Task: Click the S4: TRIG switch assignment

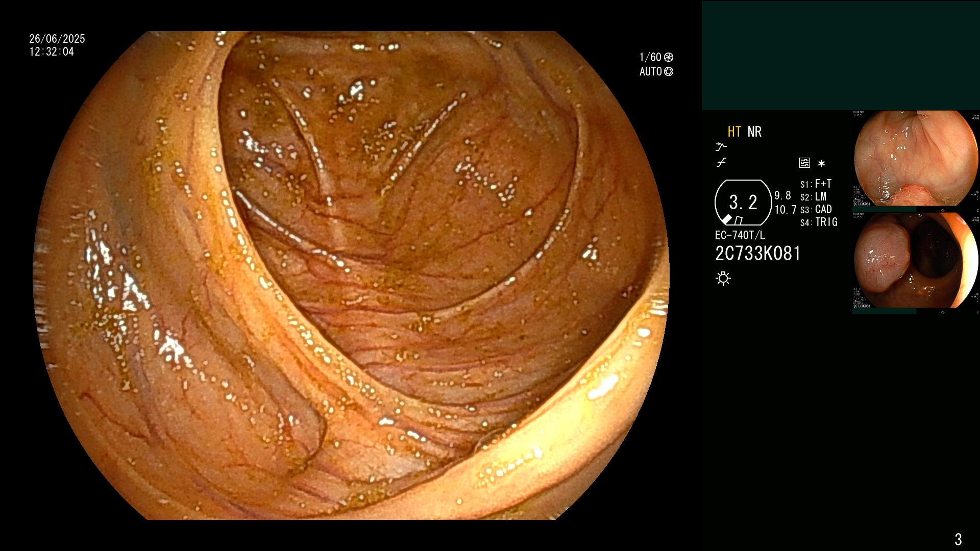Action: 819,222
